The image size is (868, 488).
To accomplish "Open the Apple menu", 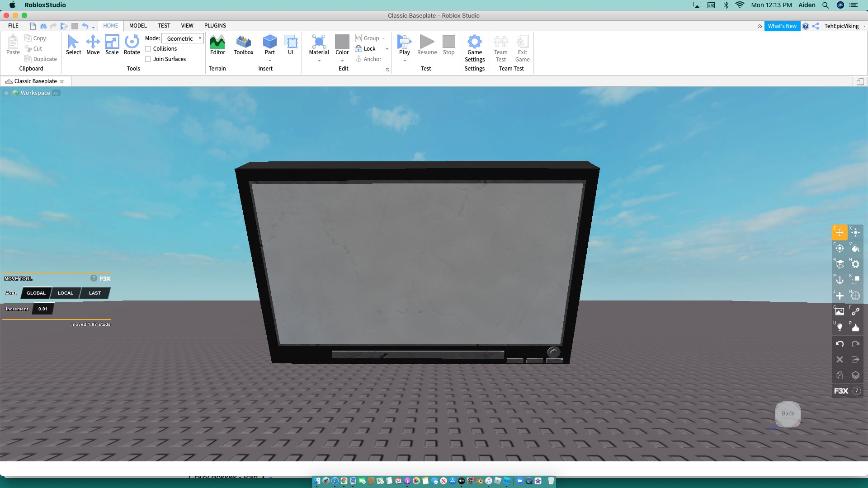I will (x=12, y=5).
